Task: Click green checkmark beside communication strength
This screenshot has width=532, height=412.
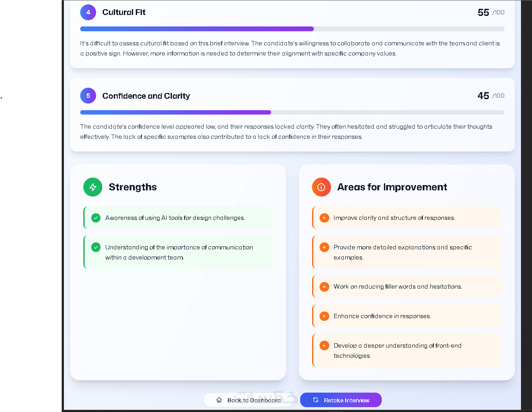Action: click(96, 247)
